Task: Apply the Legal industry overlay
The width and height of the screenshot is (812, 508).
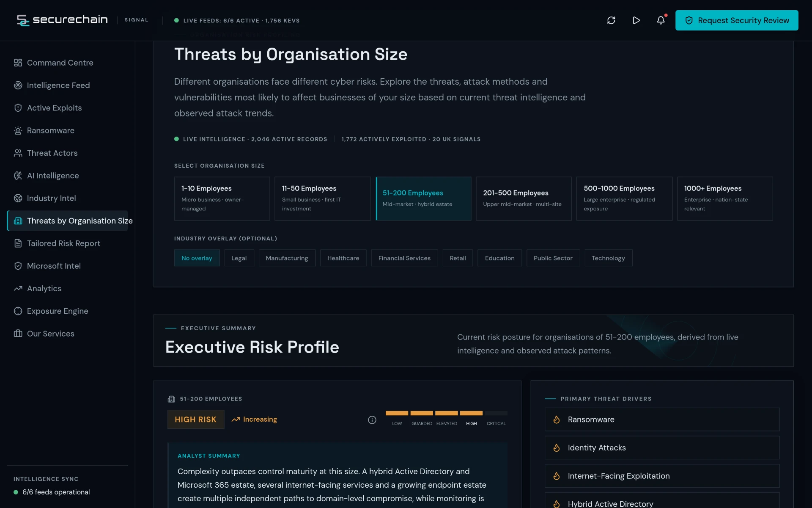Action: (239, 258)
